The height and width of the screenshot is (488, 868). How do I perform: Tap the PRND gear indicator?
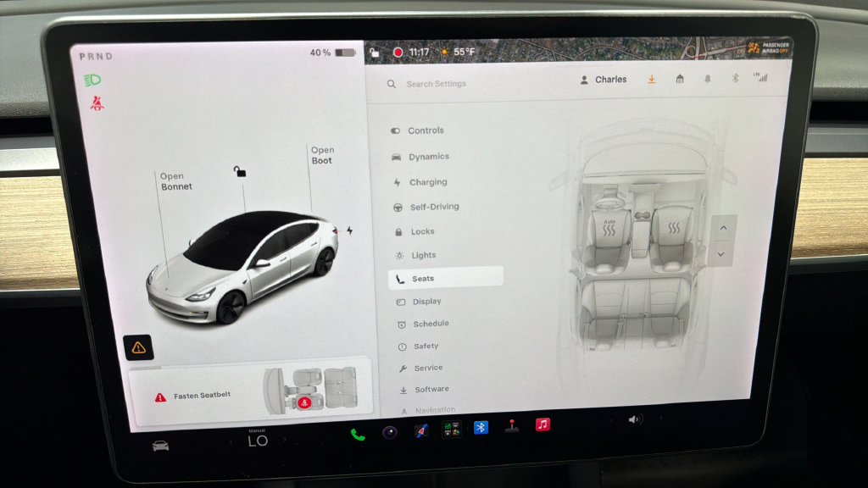tap(96, 57)
